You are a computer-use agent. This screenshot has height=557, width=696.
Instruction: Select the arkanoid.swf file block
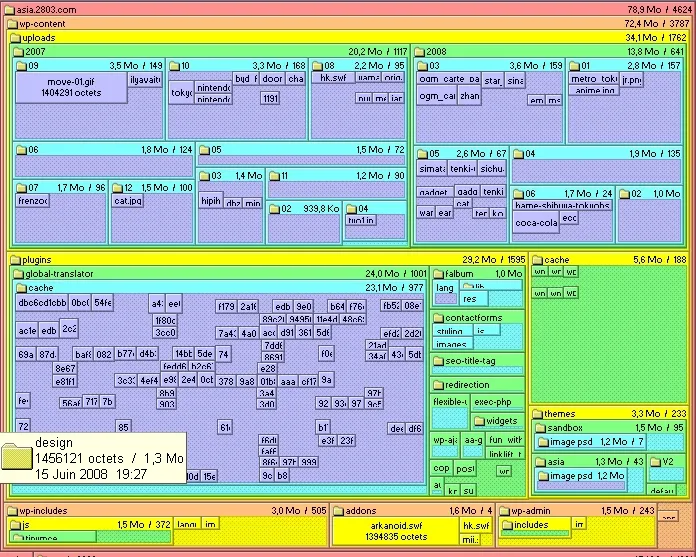(396, 531)
